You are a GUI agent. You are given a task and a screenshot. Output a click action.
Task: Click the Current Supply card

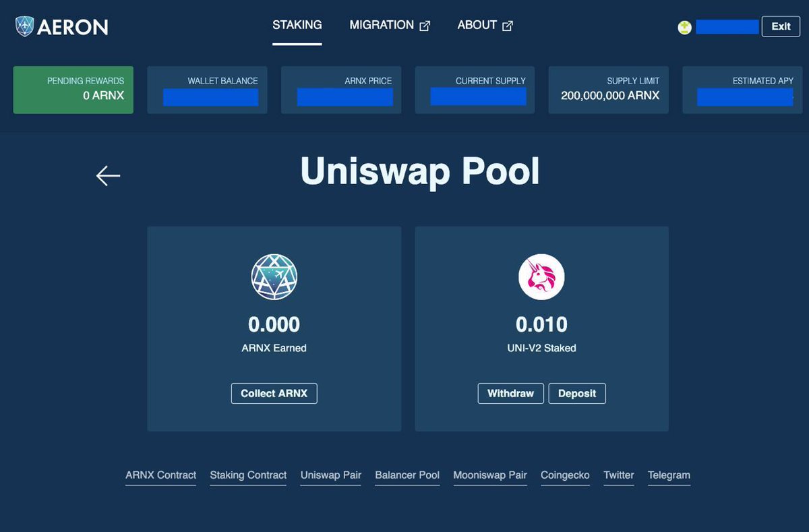click(475, 90)
